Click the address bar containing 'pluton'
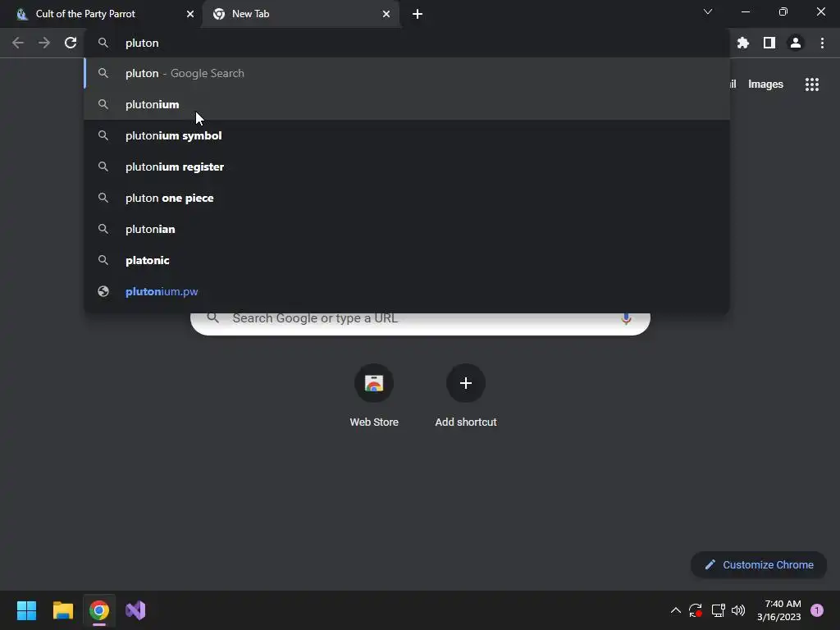Image resolution: width=840 pixels, height=630 pixels. [407, 43]
